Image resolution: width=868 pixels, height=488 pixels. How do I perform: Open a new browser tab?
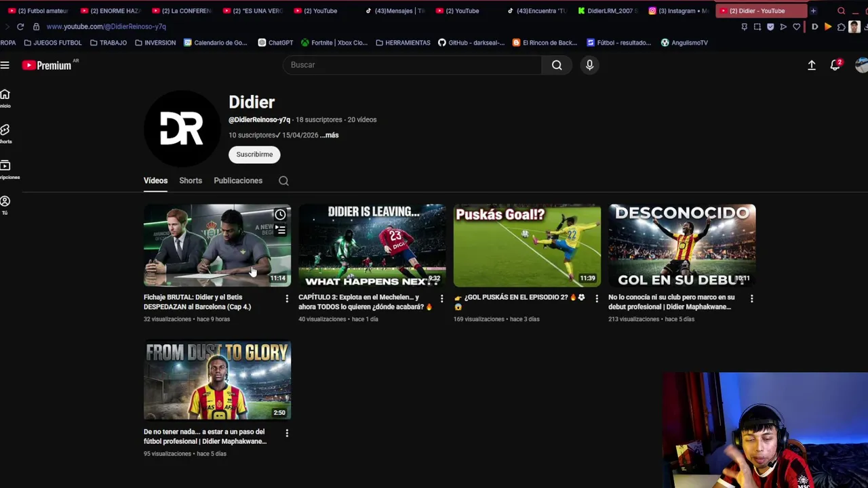(813, 11)
